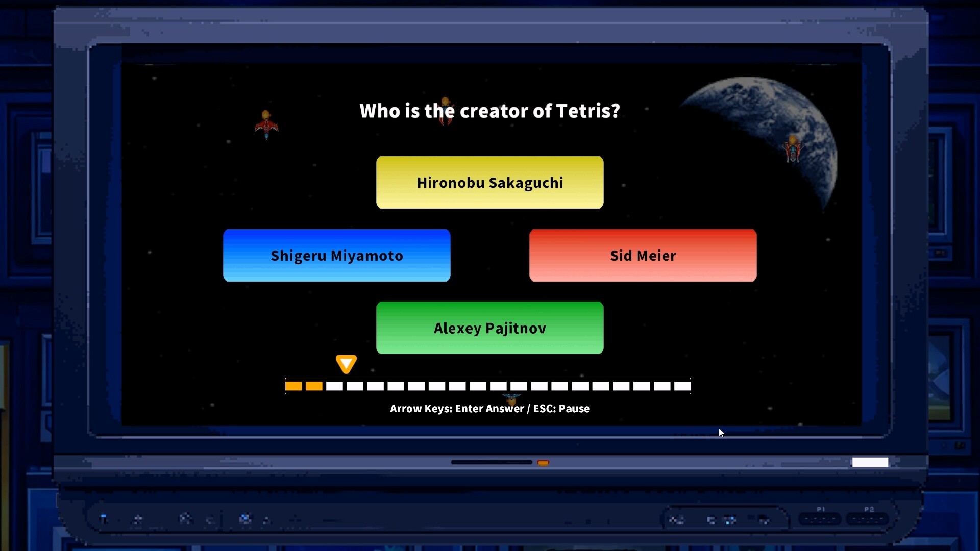The width and height of the screenshot is (980, 551).
Task: Click the first filled orange timer segment
Action: pyautogui.click(x=293, y=386)
